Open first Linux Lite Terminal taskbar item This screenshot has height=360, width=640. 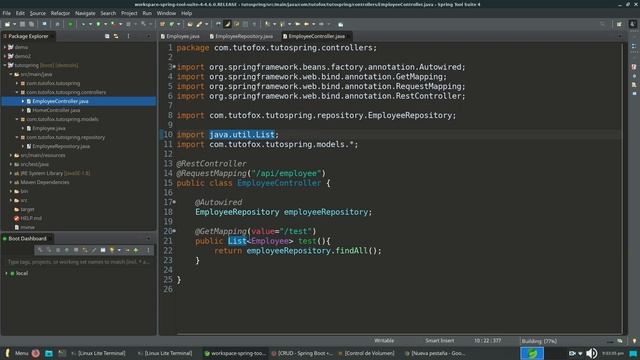(x=98, y=353)
